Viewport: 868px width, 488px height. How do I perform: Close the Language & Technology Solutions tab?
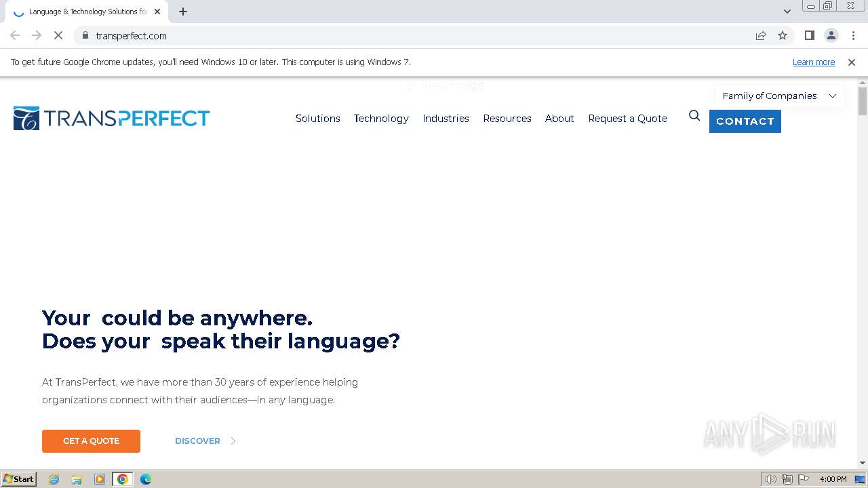[x=157, y=12]
